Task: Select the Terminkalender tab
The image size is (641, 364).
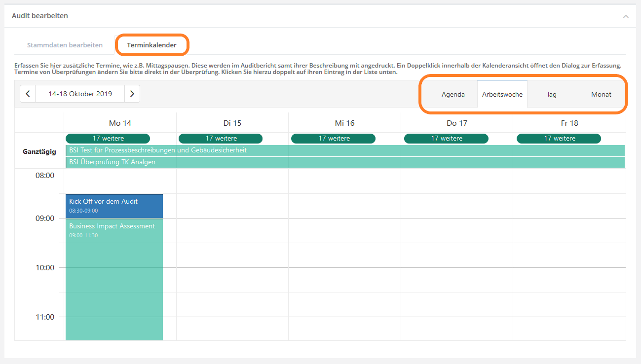Action: pos(151,45)
